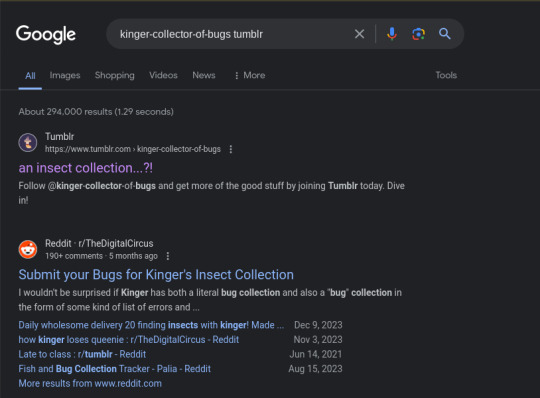Click 'Reddit · r/TheDigitalCircus' source text
The image size is (540, 398).
pos(99,243)
